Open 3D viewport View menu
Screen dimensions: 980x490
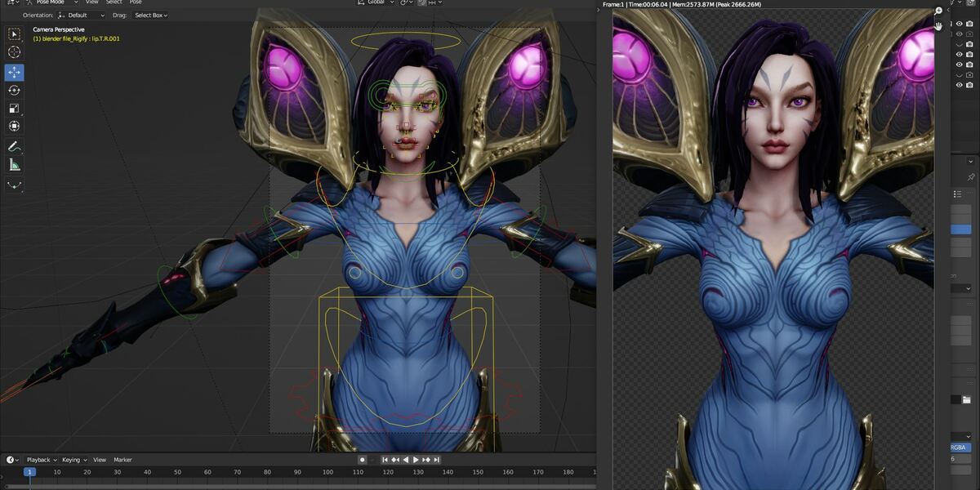pyautogui.click(x=92, y=2)
